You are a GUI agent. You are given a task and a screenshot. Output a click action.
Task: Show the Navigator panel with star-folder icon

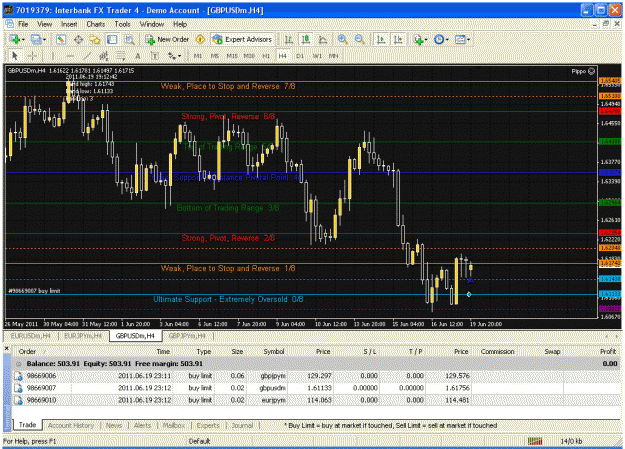point(95,39)
